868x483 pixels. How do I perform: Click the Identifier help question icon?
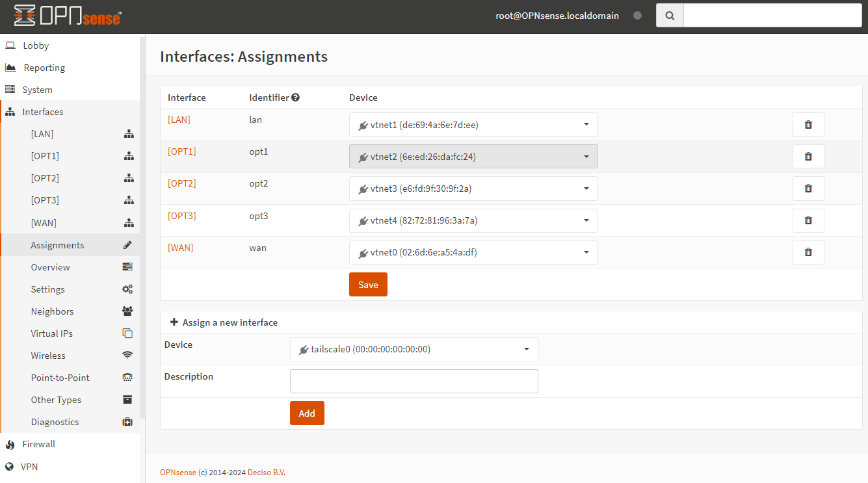coord(295,98)
